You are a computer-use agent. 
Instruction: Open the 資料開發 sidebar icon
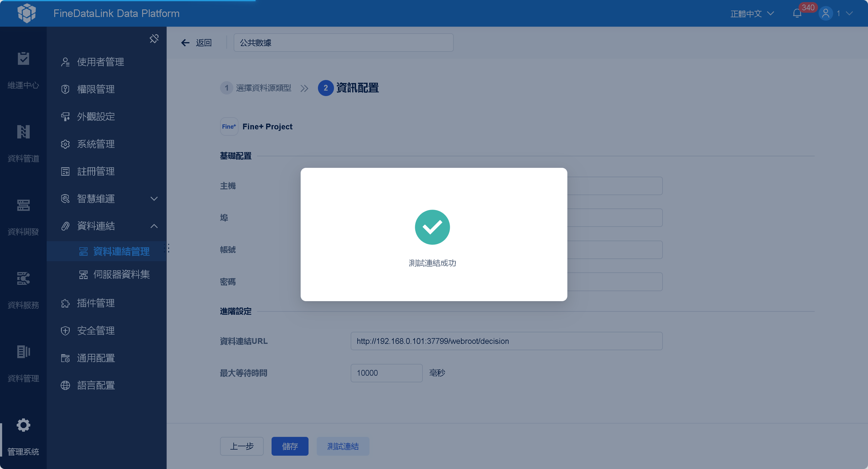point(23,205)
